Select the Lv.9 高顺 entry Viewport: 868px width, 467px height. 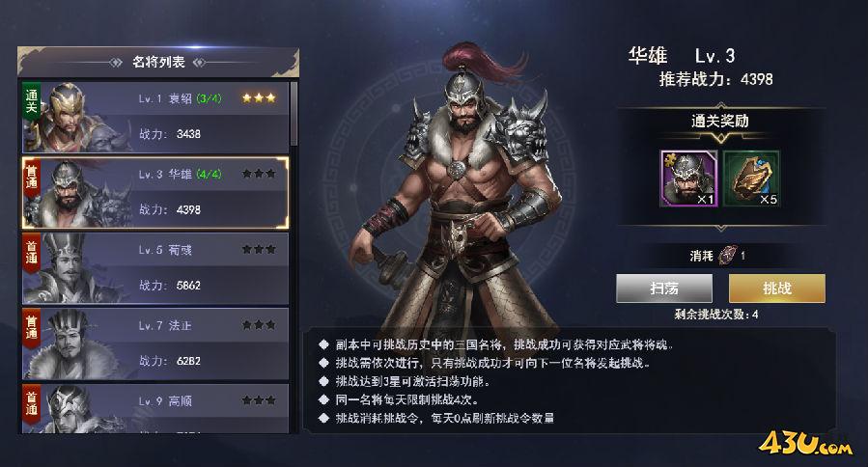155,408
